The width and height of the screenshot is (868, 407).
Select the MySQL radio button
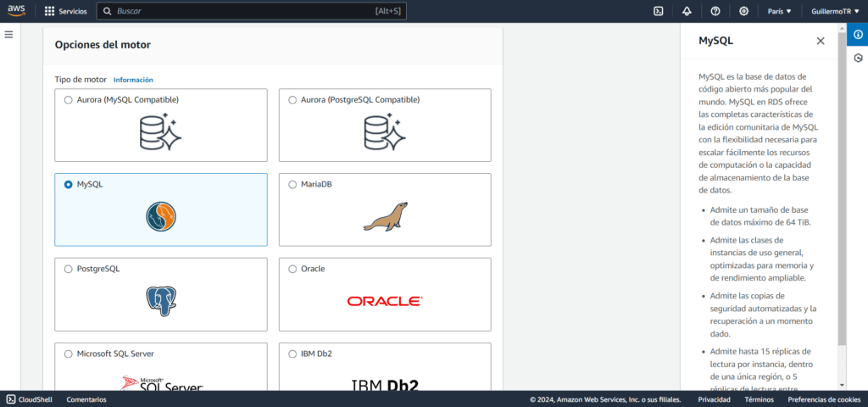point(68,185)
